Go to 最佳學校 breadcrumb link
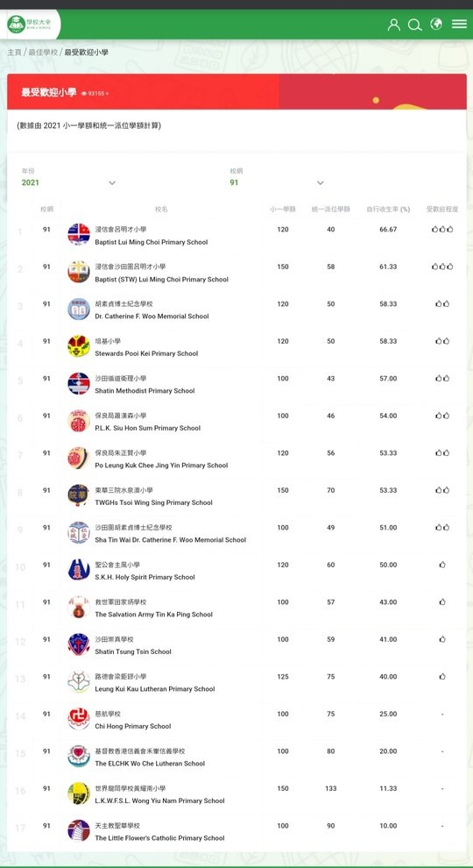 43,53
